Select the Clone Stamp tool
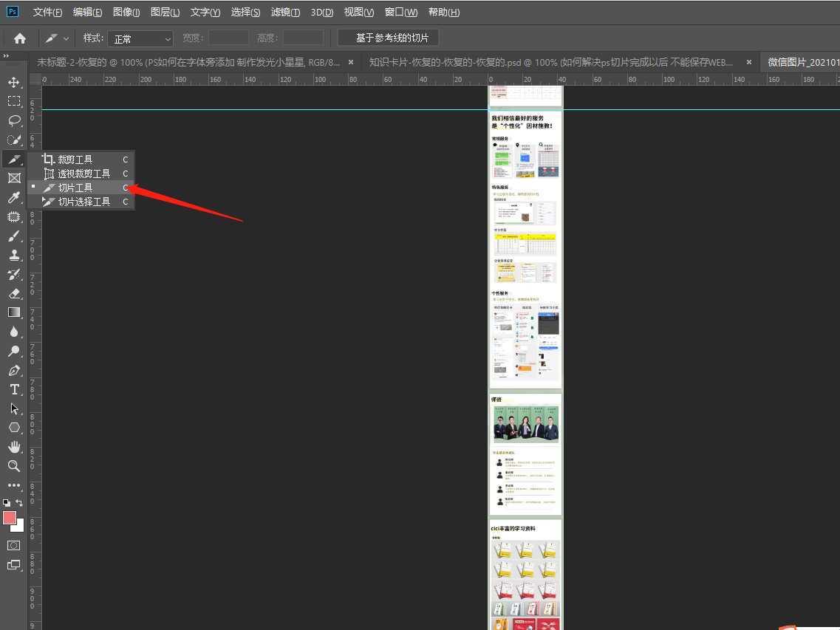The height and width of the screenshot is (630, 840). coord(14,255)
